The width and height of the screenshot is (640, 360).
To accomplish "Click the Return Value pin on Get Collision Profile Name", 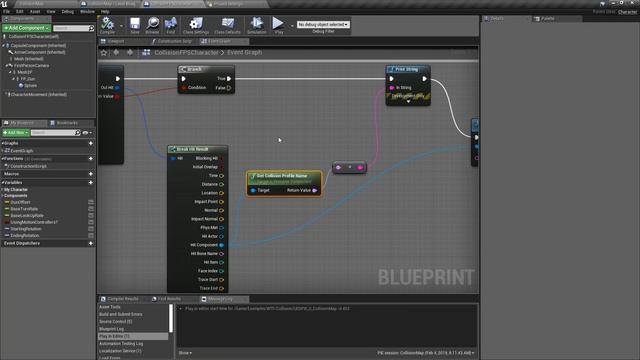I will tap(314, 191).
